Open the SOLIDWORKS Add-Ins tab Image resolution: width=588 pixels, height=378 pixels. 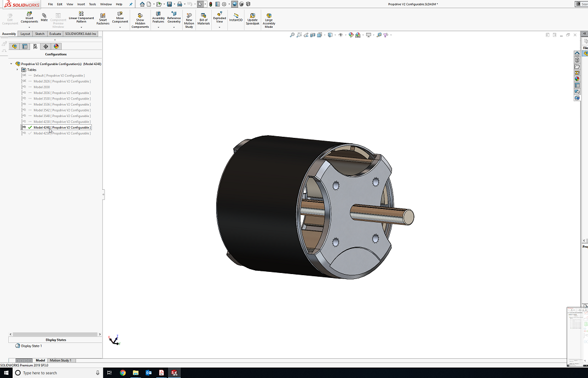(x=80, y=34)
